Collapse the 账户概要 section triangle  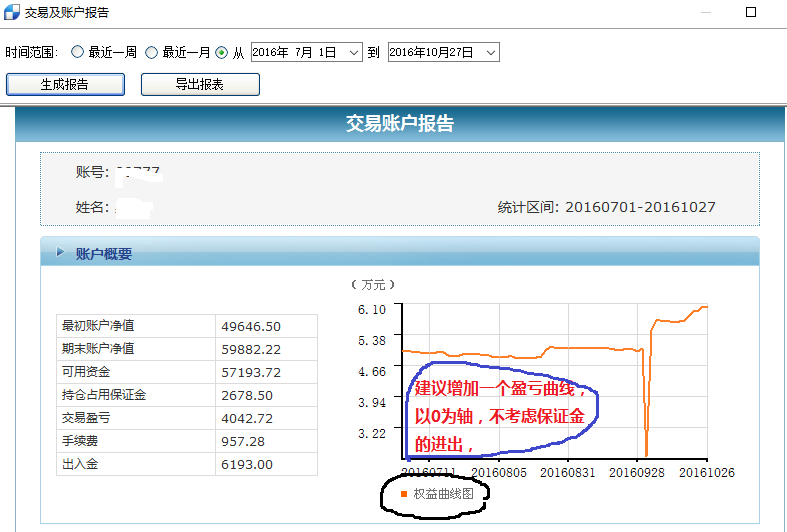tap(60, 253)
